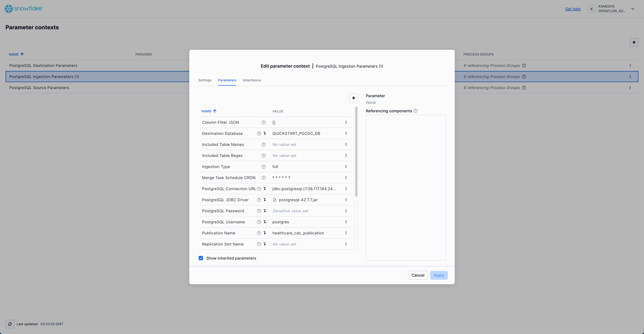The image size is (644, 334).
Task: Click refresh icon near Last updated
Action: pos(10,324)
